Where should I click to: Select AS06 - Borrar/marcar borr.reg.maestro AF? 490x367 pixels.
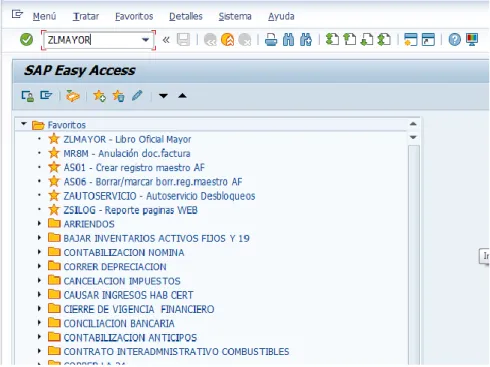(x=153, y=182)
